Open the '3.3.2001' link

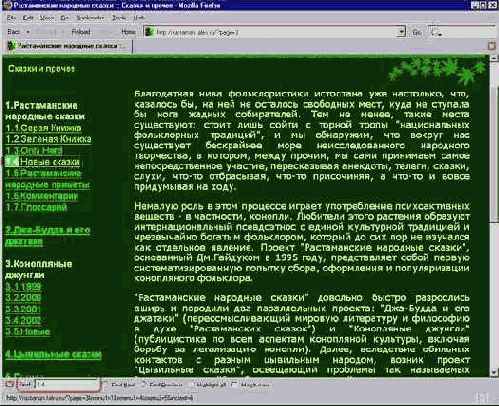point(23,309)
